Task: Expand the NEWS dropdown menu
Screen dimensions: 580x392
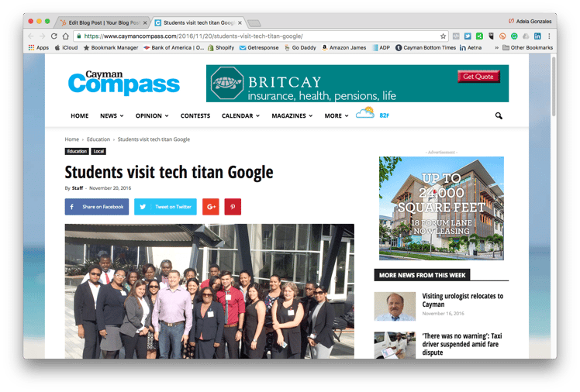Action: [x=112, y=116]
